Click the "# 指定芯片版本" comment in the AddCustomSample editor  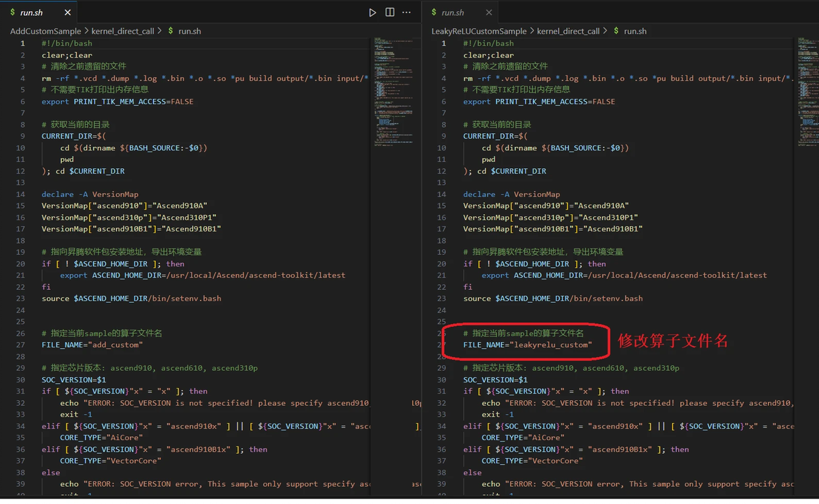tap(149, 368)
